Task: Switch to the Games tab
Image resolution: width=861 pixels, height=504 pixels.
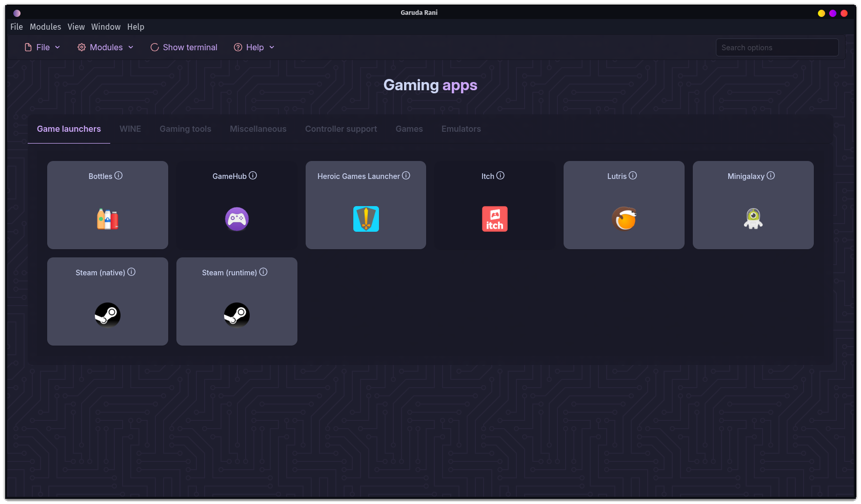Action: (409, 129)
